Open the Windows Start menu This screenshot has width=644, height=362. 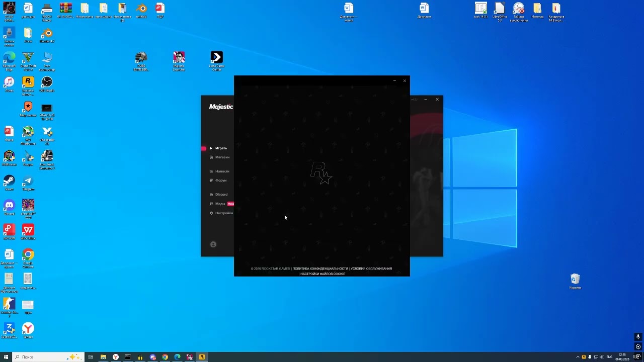pos(6,357)
